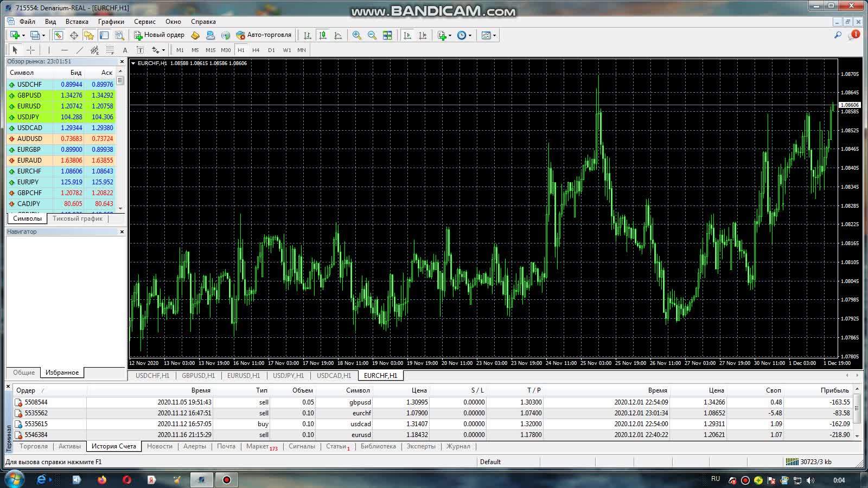Screen dimensions: 868x488
Task: Draw a vertical line tool
Action: tap(49, 50)
